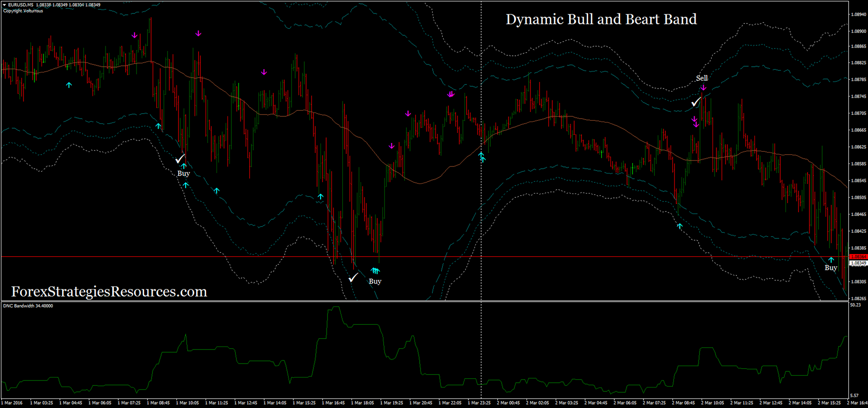Click the 1.08825 price axis label

point(858,63)
